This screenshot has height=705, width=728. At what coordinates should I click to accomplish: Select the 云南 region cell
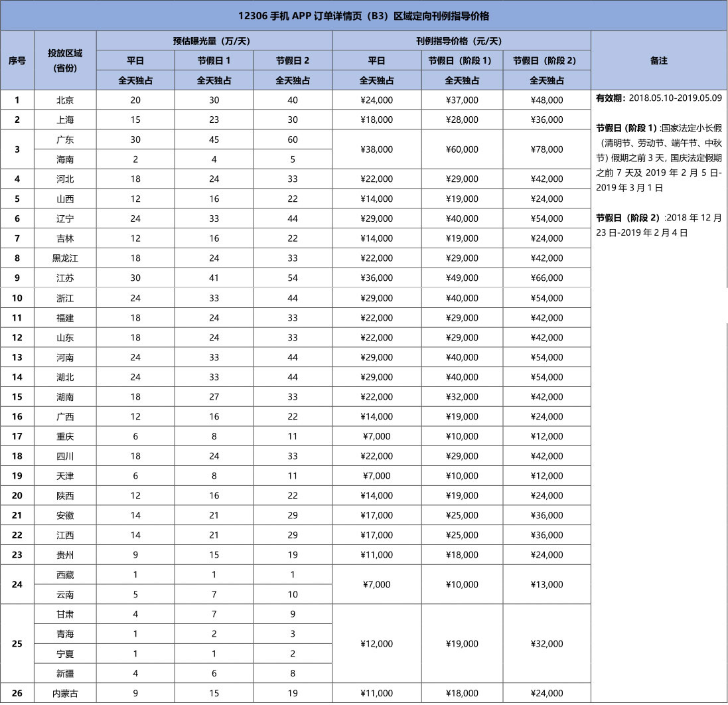65,594
